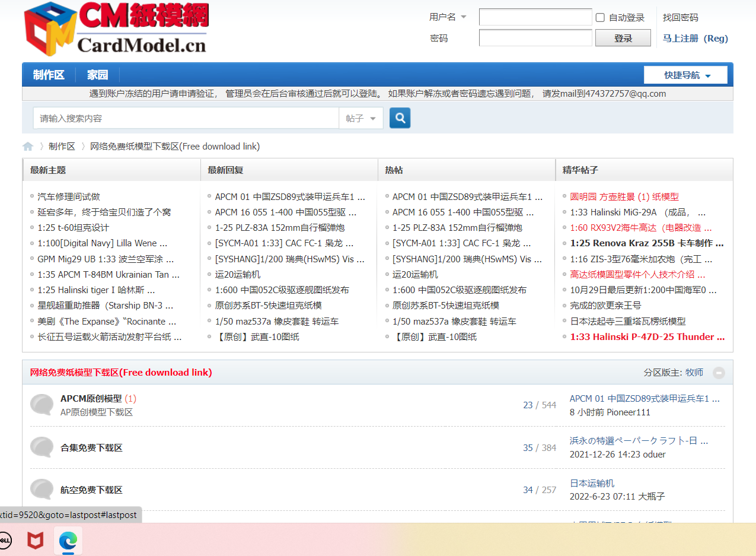The width and height of the screenshot is (756, 556).
Task: Open 圆明园 方壶胜景 (1) 纸模型 thread
Action: [624, 196]
